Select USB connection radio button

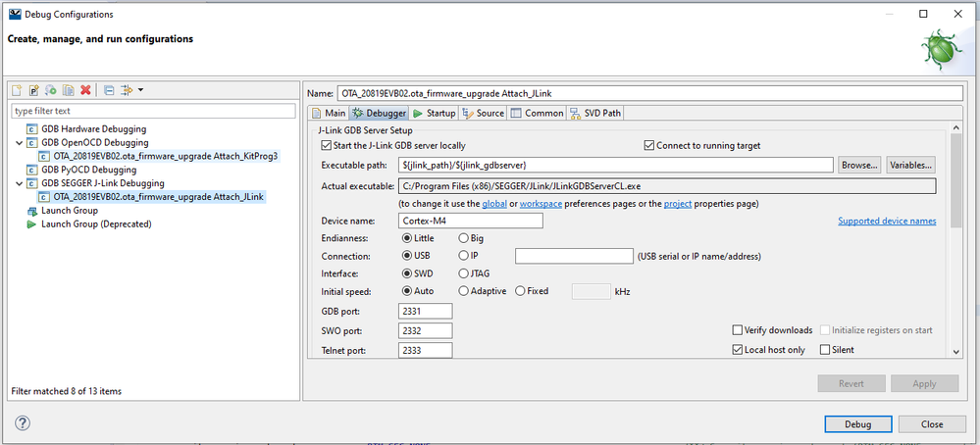[x=407, y=255]
